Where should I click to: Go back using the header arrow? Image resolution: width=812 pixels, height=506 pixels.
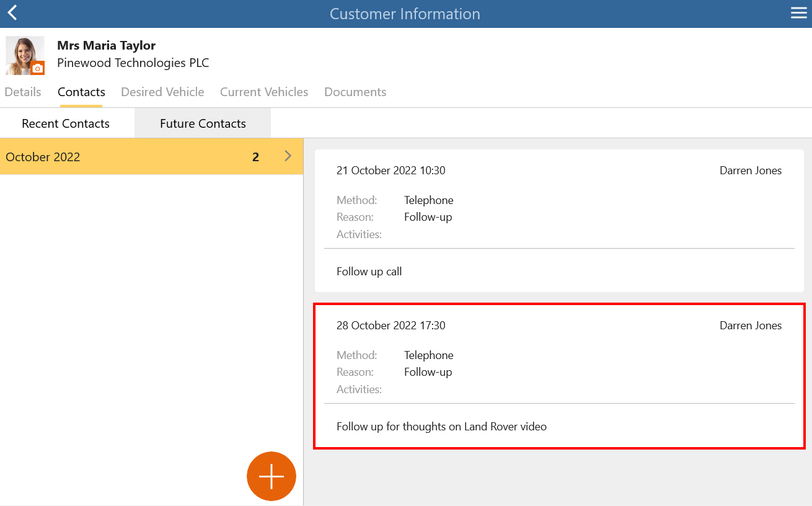coord(12,13)
